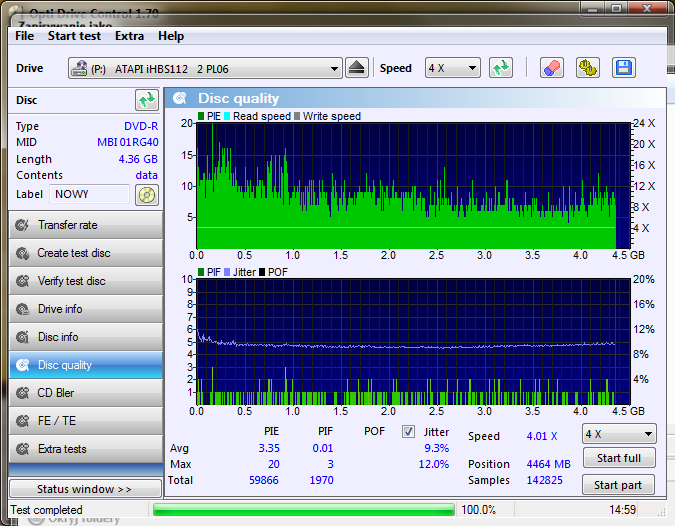Click the Label input field NOWY
Image resolution: width=675 pixels, height=526 pixels.
[90, 194]
